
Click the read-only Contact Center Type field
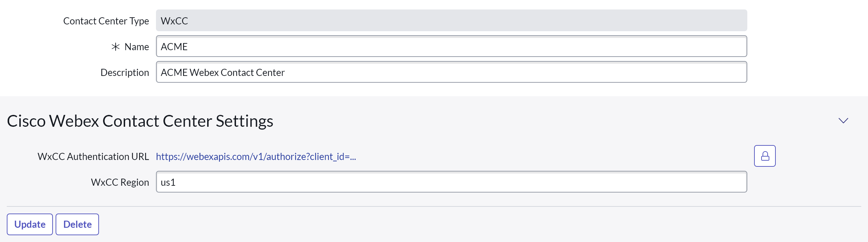coord(451,21)
